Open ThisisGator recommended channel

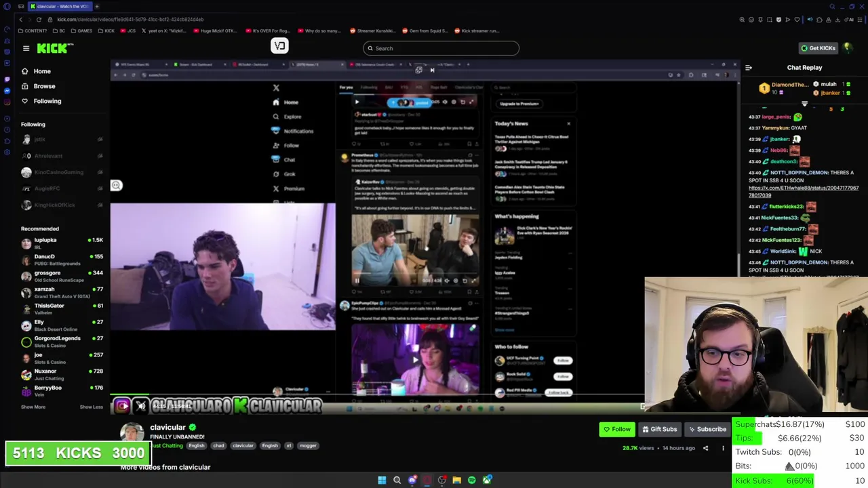point(61,308)
